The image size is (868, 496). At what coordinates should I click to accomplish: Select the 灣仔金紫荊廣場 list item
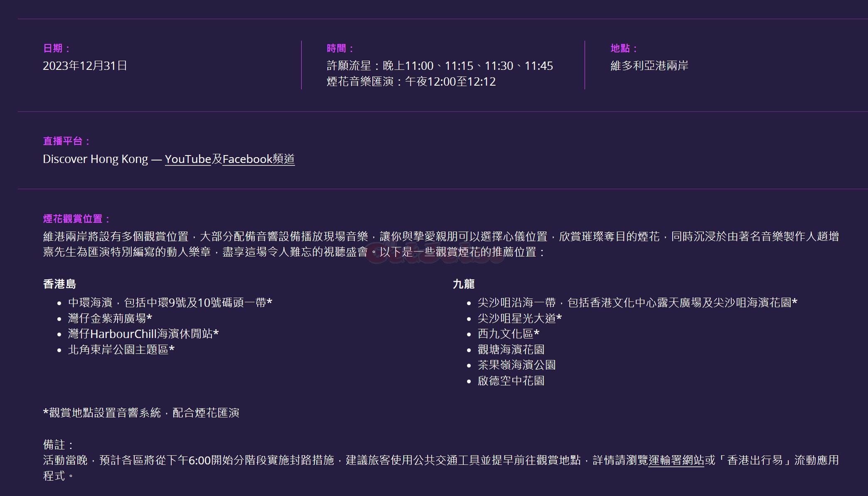click(110, 318)
